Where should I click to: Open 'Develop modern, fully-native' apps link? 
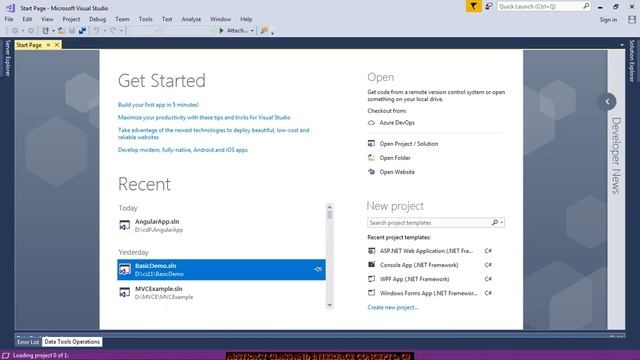tap(182, 150)
